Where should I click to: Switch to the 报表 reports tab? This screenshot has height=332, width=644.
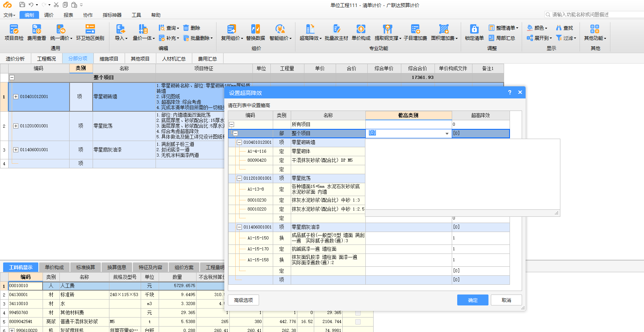tap(68, 15)
